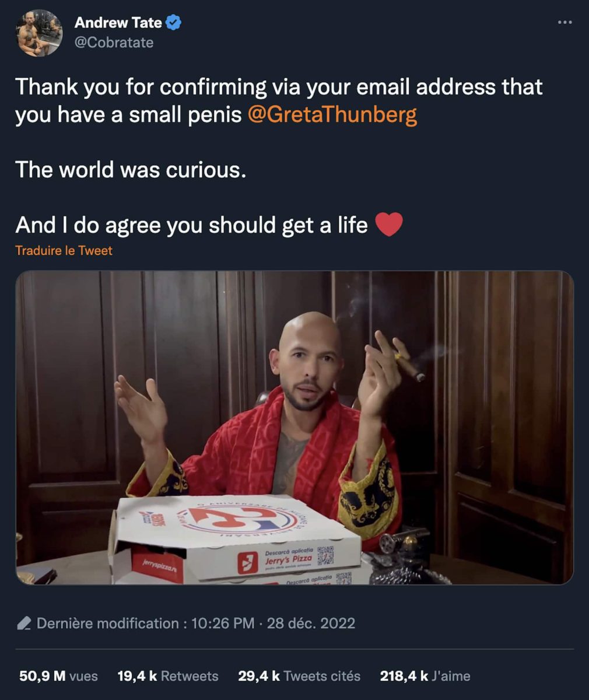Open the three-dots more options menu

pos(565,23)
